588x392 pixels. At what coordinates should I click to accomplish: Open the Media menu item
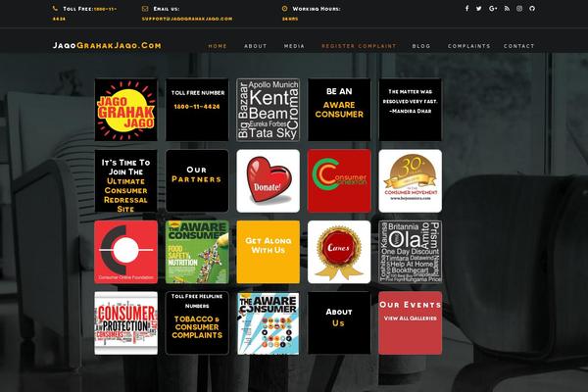click(x=294, y=46)
